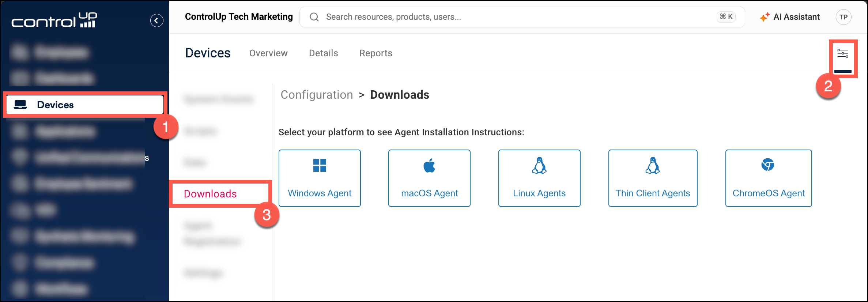868x302 pixels.
Task: Click the platform selection instruction text
Action: 401,132
